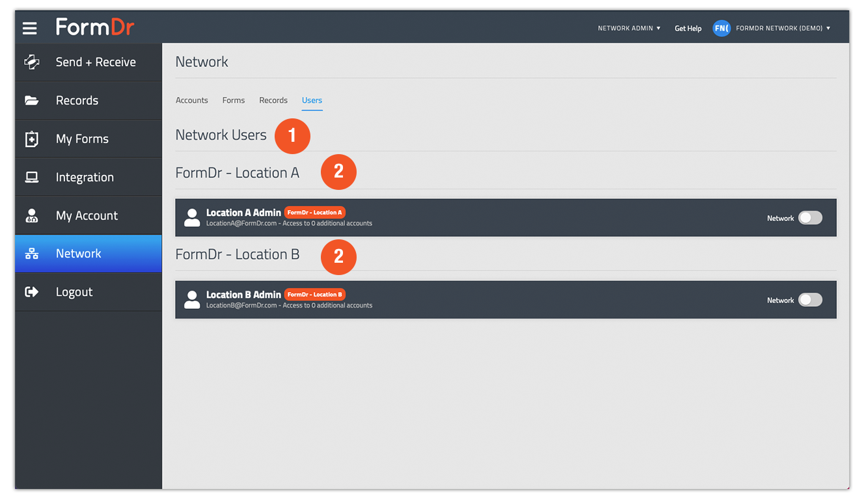The width and height of the screenshot is (861, 504).
Task: Click the Network page title
Action: tap(202, 62)
